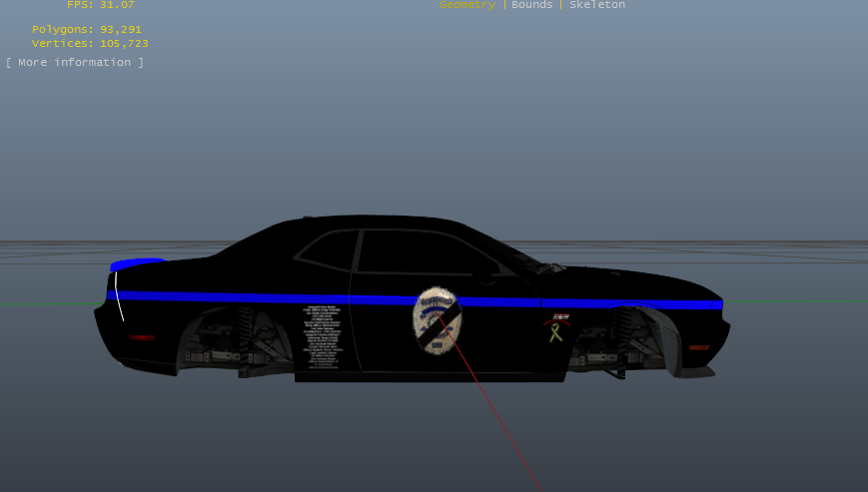Click the Vertices count readout
The image size is (868, 492).
coord(90,44)
